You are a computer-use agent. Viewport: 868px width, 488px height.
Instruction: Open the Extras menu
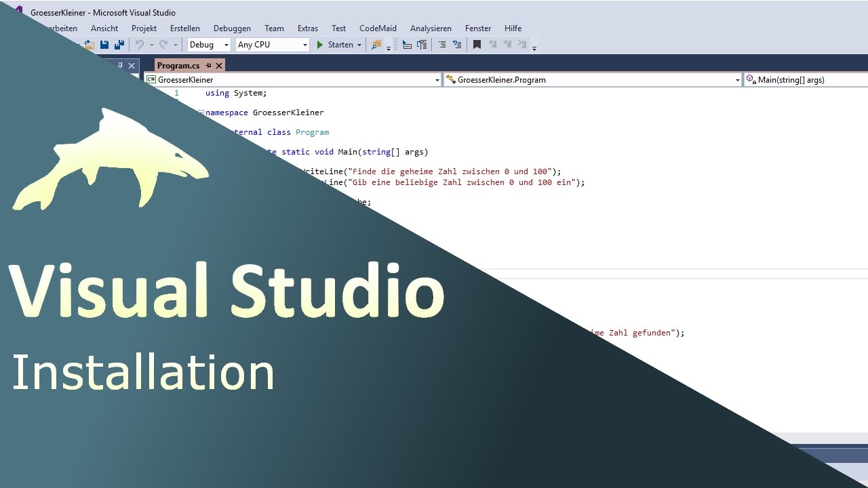[308, 28]
